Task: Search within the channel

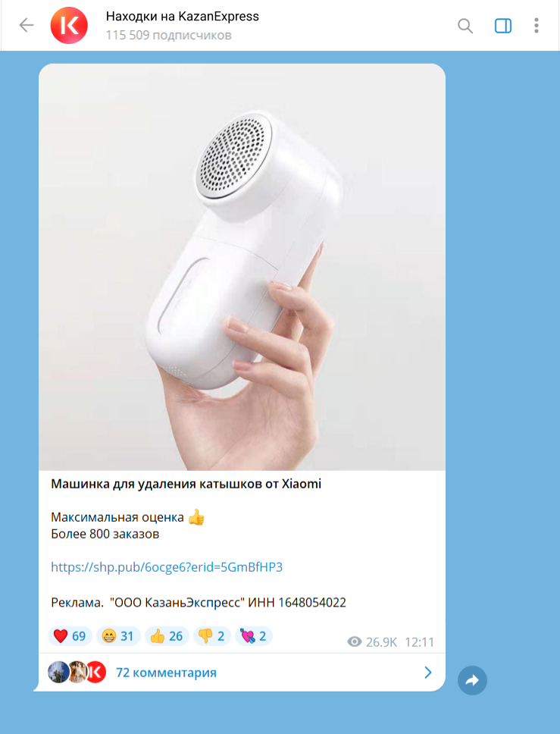Action: point(465,25)
